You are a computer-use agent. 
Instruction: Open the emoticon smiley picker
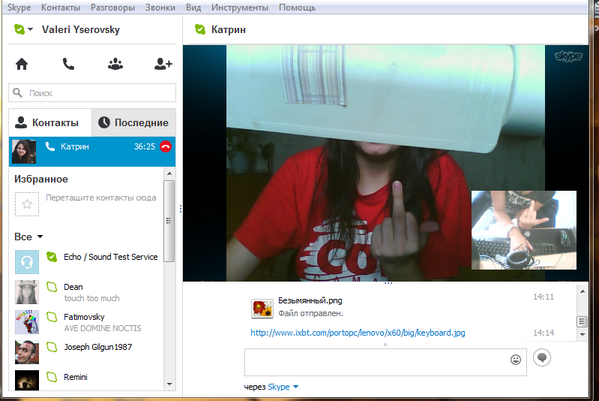(516, 359)
